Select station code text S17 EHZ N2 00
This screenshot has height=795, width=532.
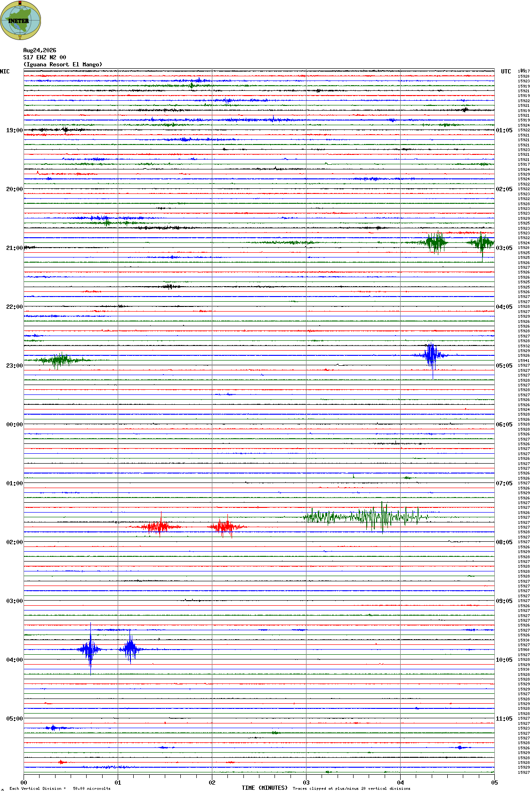point(45,57)
